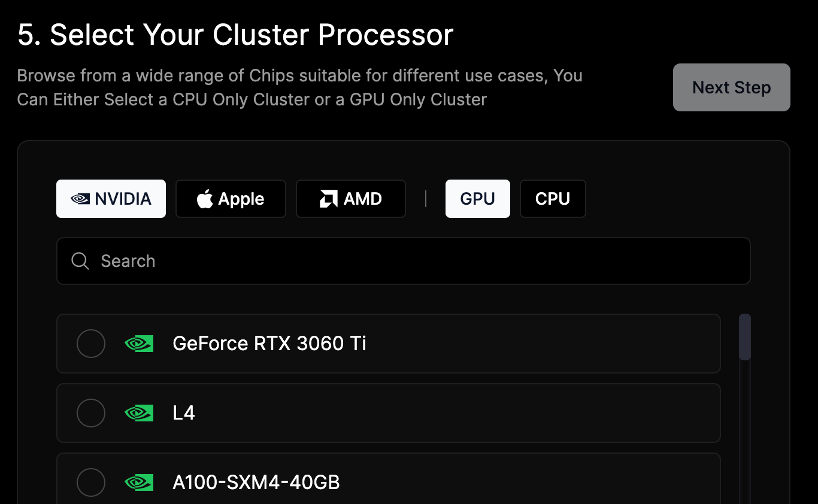Switch to the AMD vendor tab
Viewport: 818px width, 504px height.
tap(351, 199)
